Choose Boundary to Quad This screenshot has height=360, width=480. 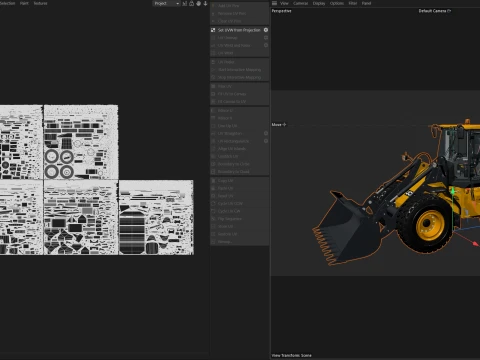pyautogui.click(x=239, y=172)
